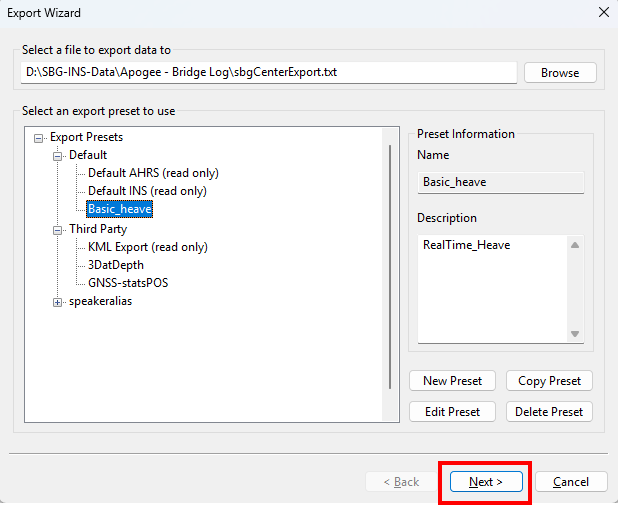
Task: Collapse the Default presets group
Action: click(x=58, y=155)
